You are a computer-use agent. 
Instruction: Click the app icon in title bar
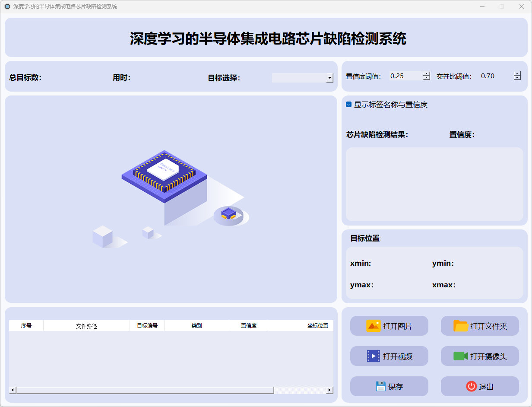click(x=7, y=6)
